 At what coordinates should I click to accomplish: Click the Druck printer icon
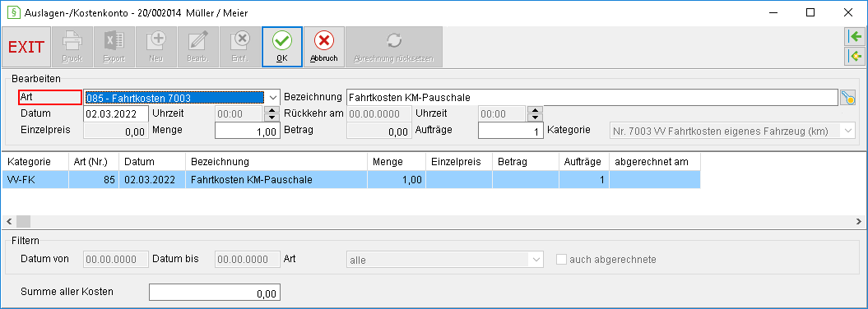click(x=72, y=47)
